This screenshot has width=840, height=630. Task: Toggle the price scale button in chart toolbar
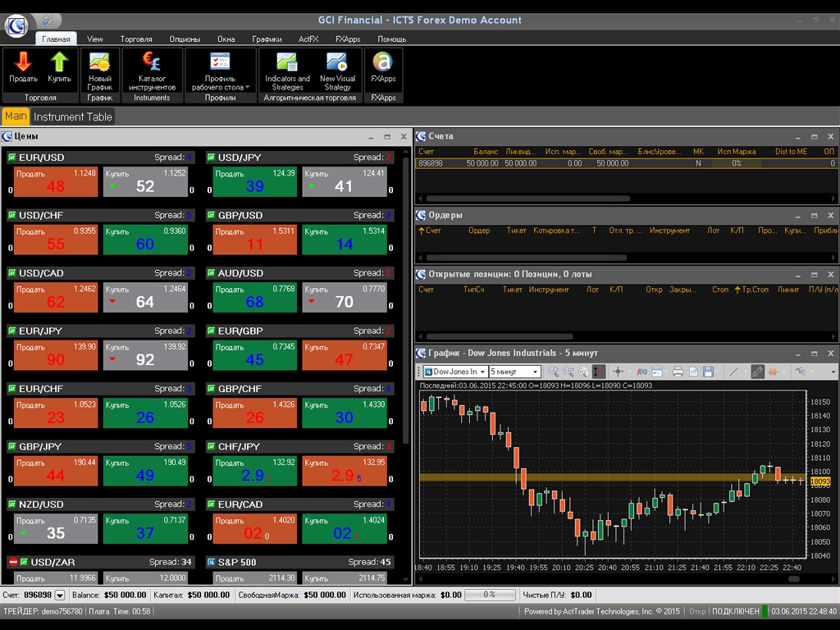(x=599, y=372)
